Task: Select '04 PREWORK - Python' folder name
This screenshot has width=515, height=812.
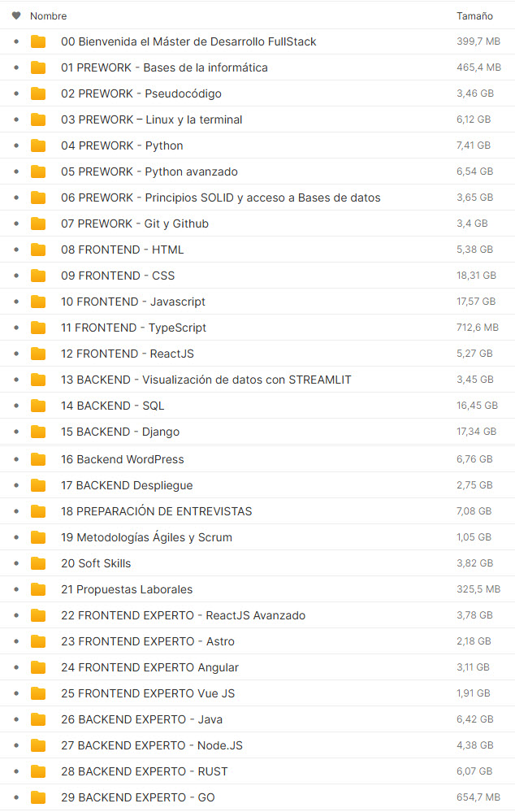Action: tap(122, 145)
